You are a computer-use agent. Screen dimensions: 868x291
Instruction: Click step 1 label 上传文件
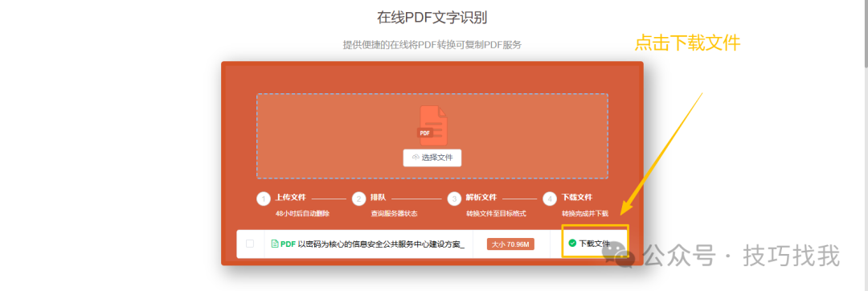pyautogui.click(x=291, y=197)
